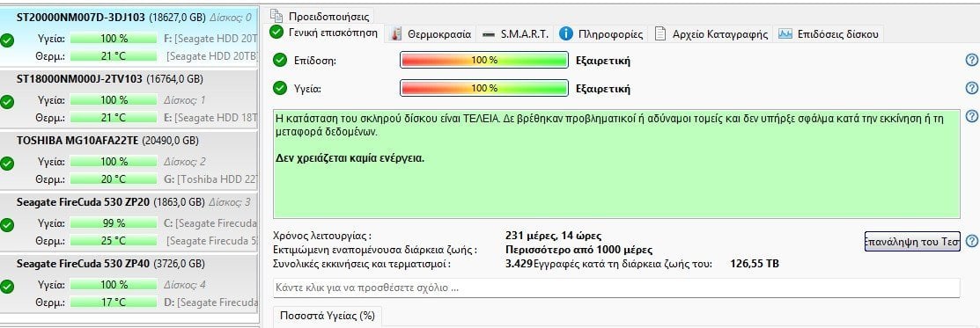Click the FireCuda 530 ZP20 99 % health bar
This screenshot has height=328, width=980.
(x=113, y=223)
